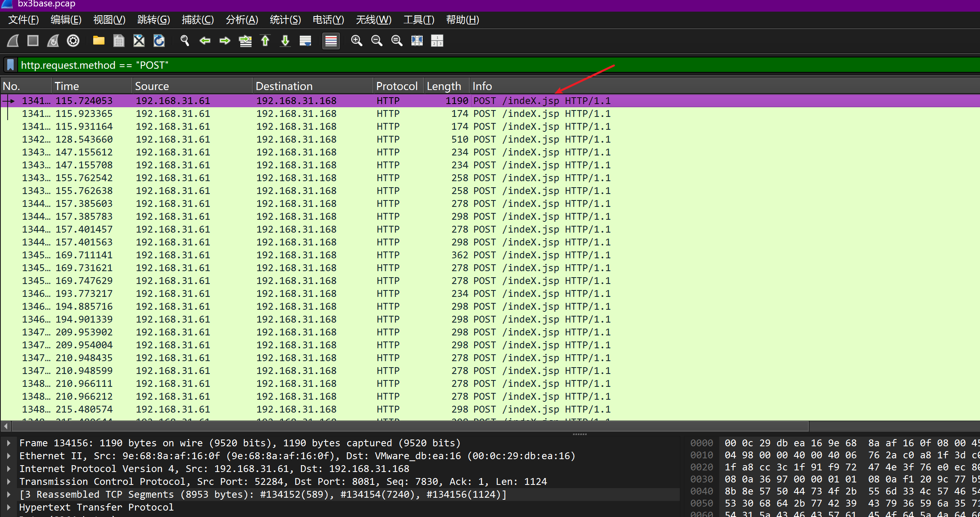980x517 pixels.
Task: Expand the Transmission Control Protocol details
Action: point(8,481)
